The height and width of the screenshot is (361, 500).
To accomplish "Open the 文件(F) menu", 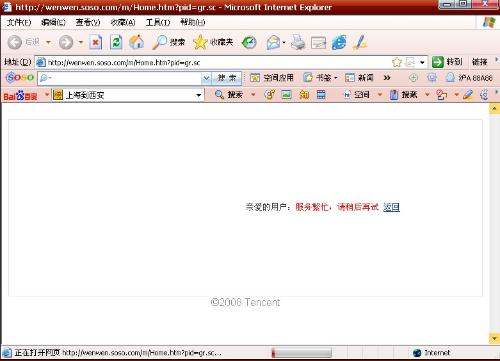I will point(19,22).
